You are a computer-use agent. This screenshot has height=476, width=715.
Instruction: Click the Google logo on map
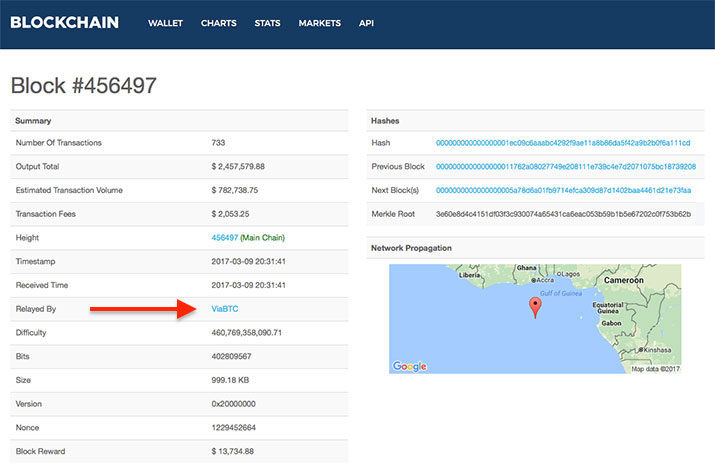[409, 366]
